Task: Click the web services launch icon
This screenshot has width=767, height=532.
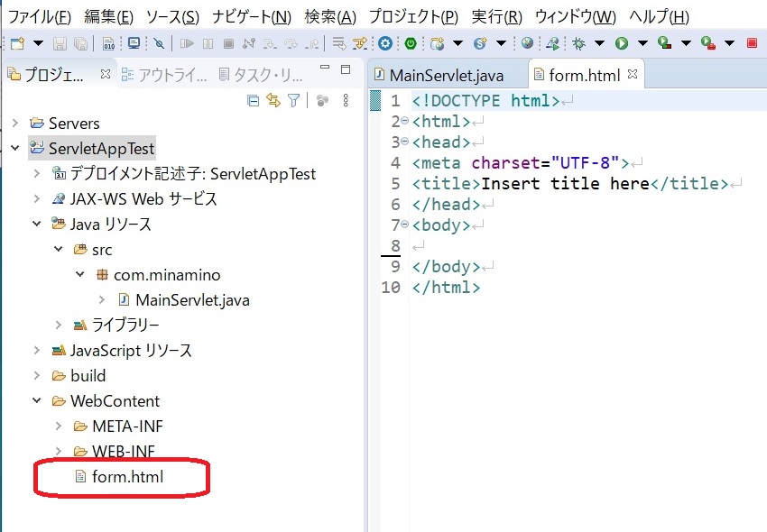Action: point(553,43)
